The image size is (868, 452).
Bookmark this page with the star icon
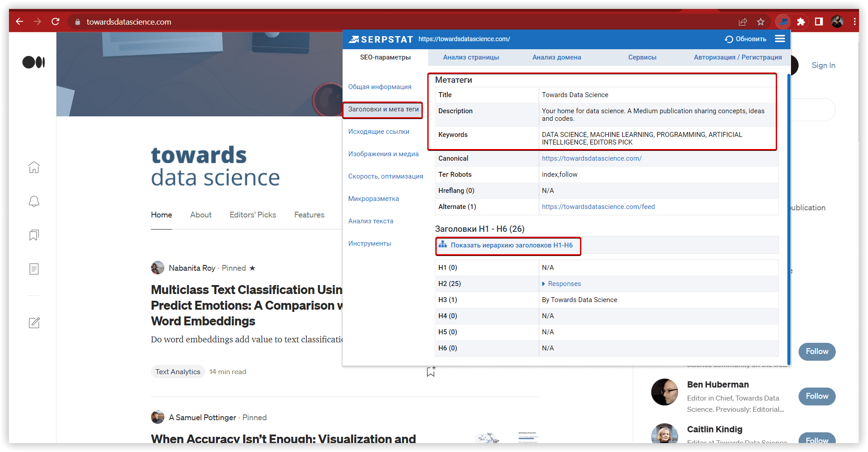761,21
